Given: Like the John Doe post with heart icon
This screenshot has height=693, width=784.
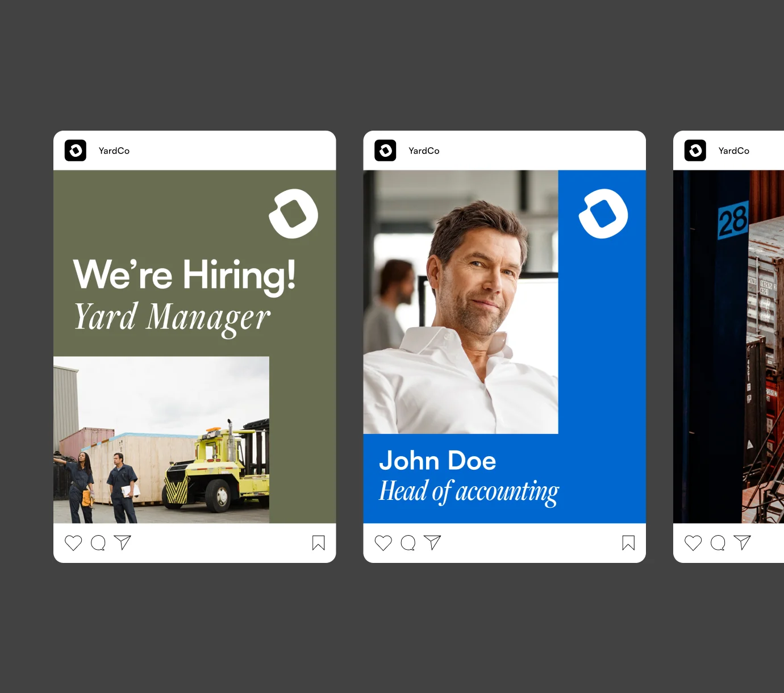Looking at the screenshot, I should 383,543.
